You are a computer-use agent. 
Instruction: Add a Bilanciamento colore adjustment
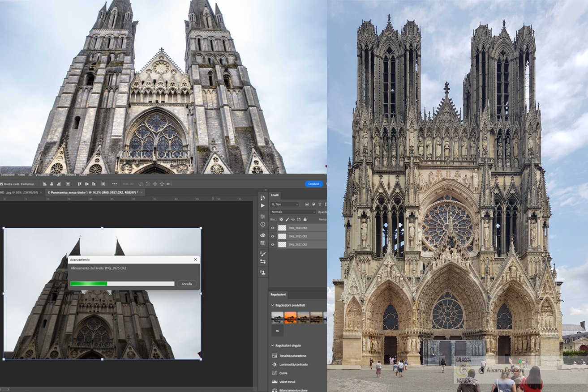[x=290, y=390]
